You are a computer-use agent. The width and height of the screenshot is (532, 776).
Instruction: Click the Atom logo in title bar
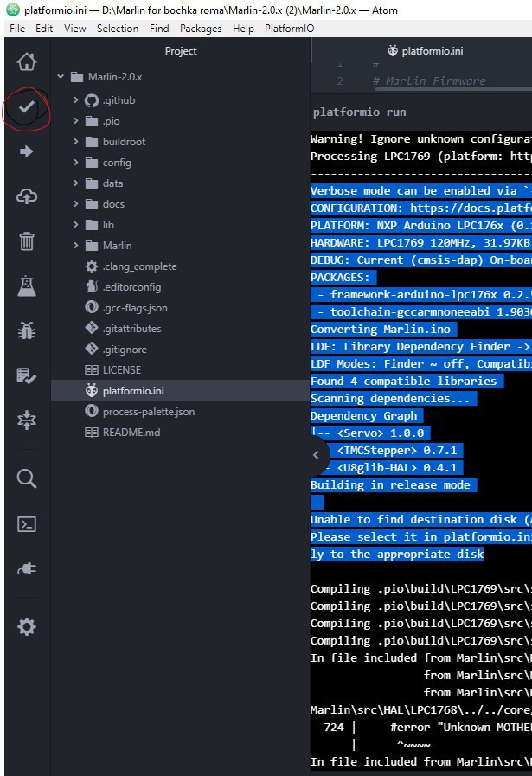click(12, 10)
